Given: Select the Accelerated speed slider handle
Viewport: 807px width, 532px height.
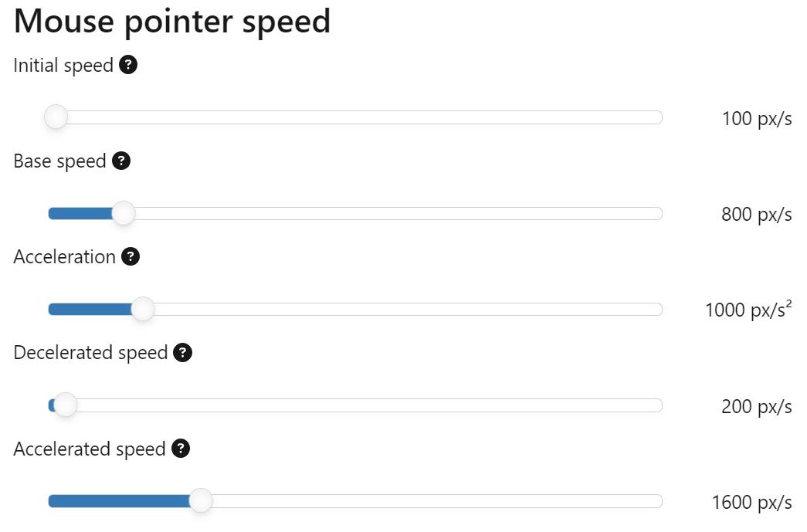Looking at the screenshot, I should pos(200,500).
